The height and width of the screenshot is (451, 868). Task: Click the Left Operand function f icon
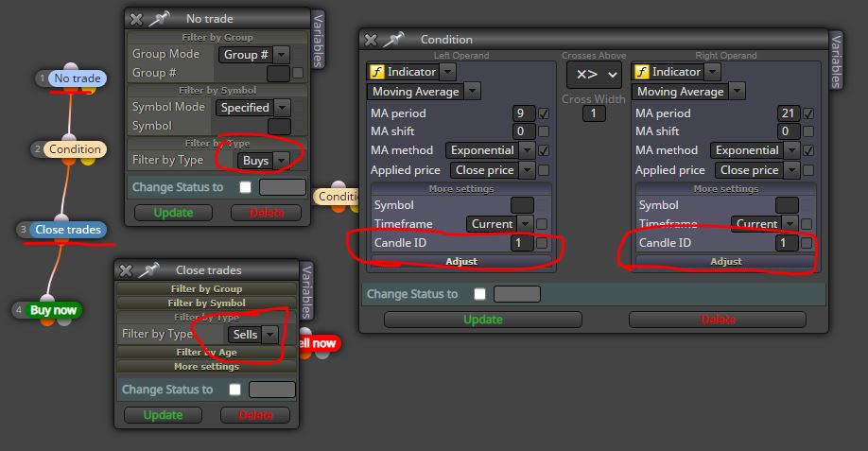click(377, 72)
